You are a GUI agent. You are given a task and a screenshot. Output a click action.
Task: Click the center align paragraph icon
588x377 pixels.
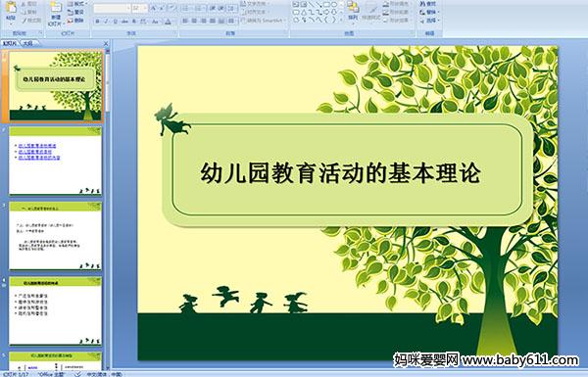(x=194, y=21)
